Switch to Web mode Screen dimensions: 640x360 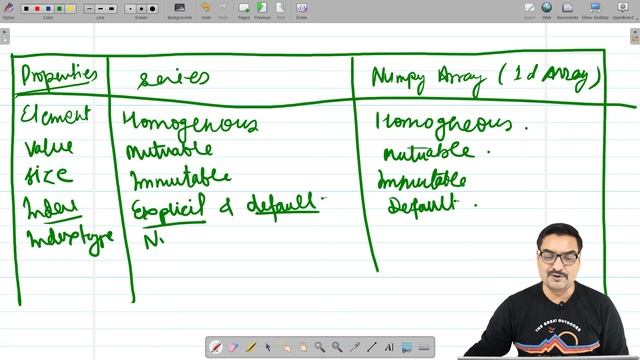547,10
